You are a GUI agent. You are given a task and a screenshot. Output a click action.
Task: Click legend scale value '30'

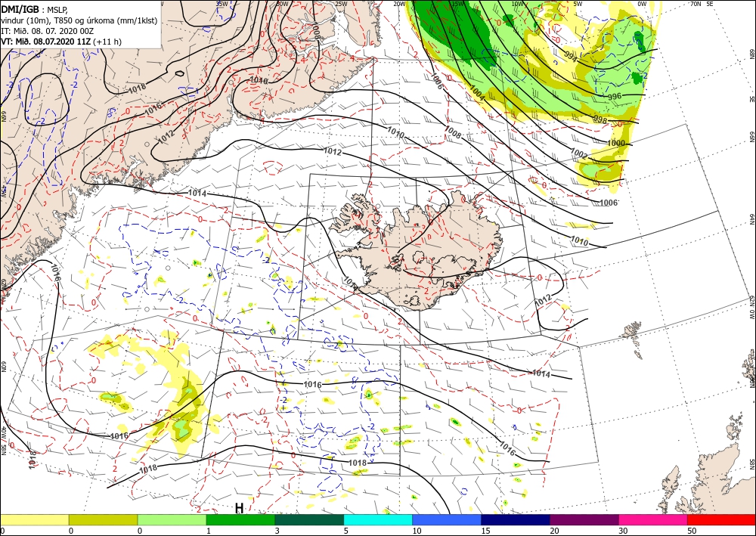[x=623, y=531]
